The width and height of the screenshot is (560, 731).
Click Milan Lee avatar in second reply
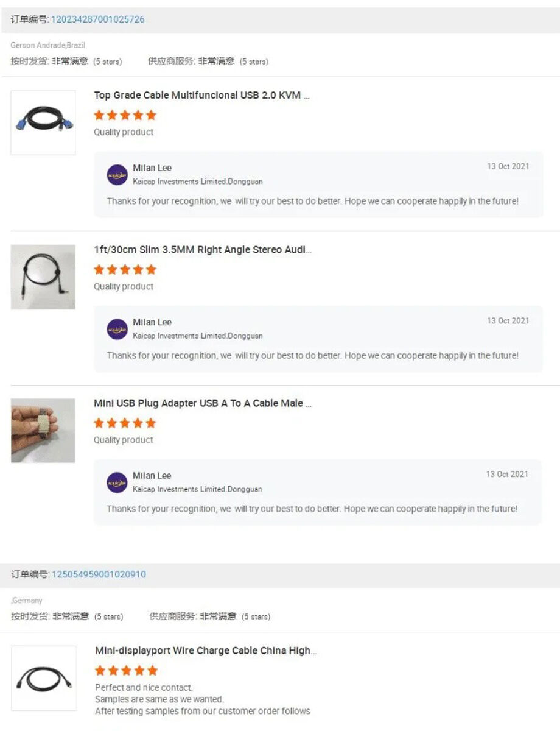[x=117, y=329]
